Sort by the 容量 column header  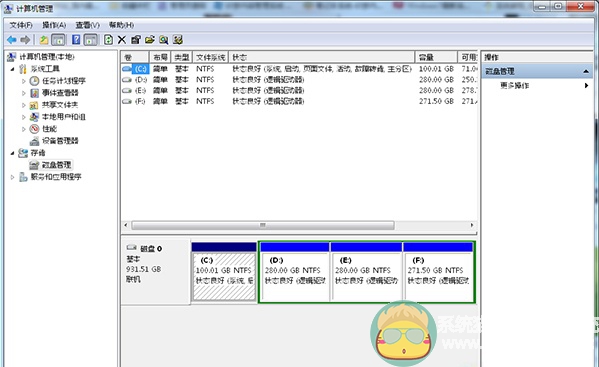pos(436,57)
